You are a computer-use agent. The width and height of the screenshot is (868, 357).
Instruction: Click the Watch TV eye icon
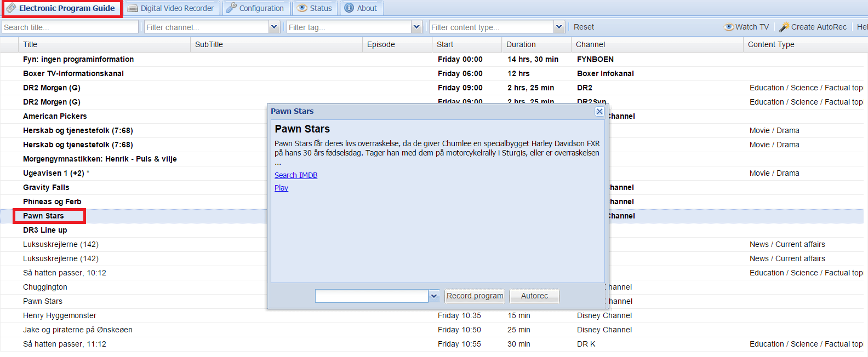point(729,27)
